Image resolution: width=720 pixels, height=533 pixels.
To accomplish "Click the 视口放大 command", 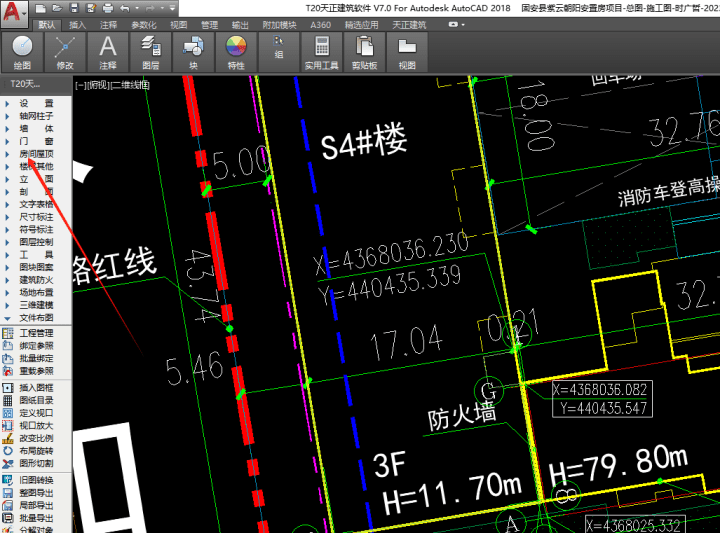I will (36, 426).
